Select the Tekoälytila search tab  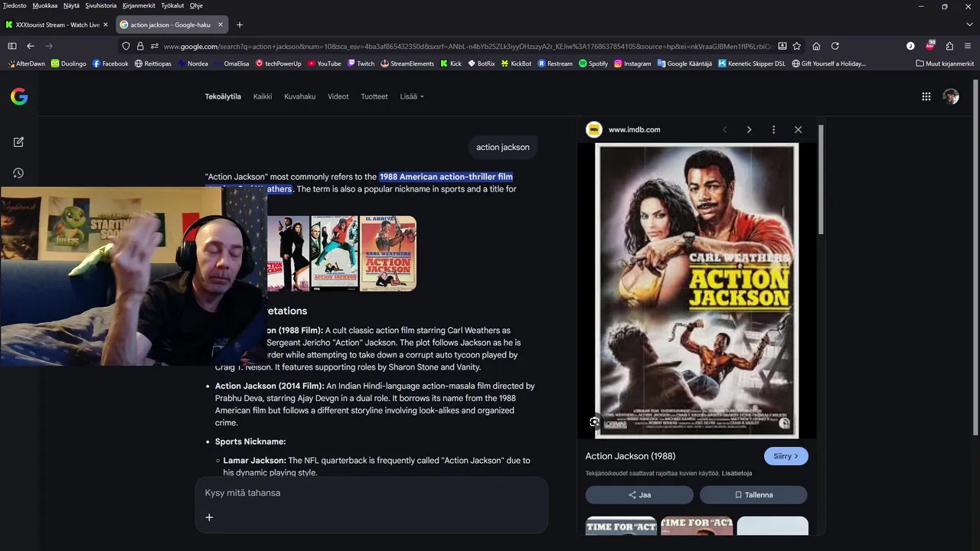(x=223, y=96)
